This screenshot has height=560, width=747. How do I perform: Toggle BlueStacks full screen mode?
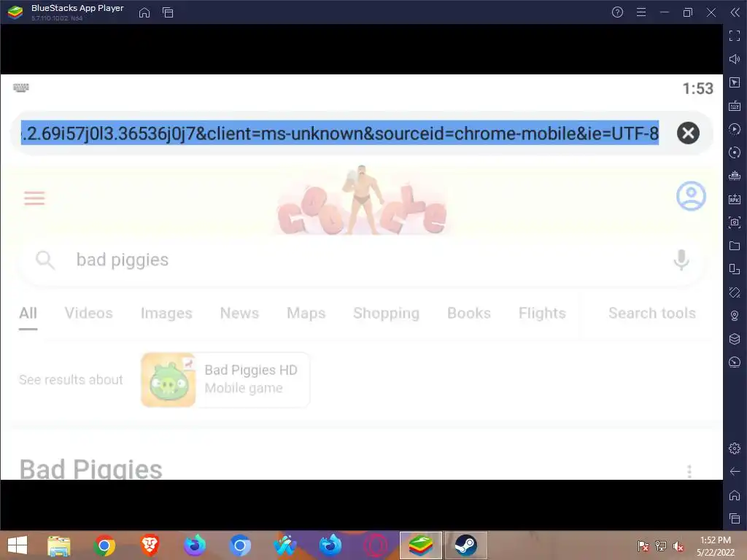click(x=734, y=36)
